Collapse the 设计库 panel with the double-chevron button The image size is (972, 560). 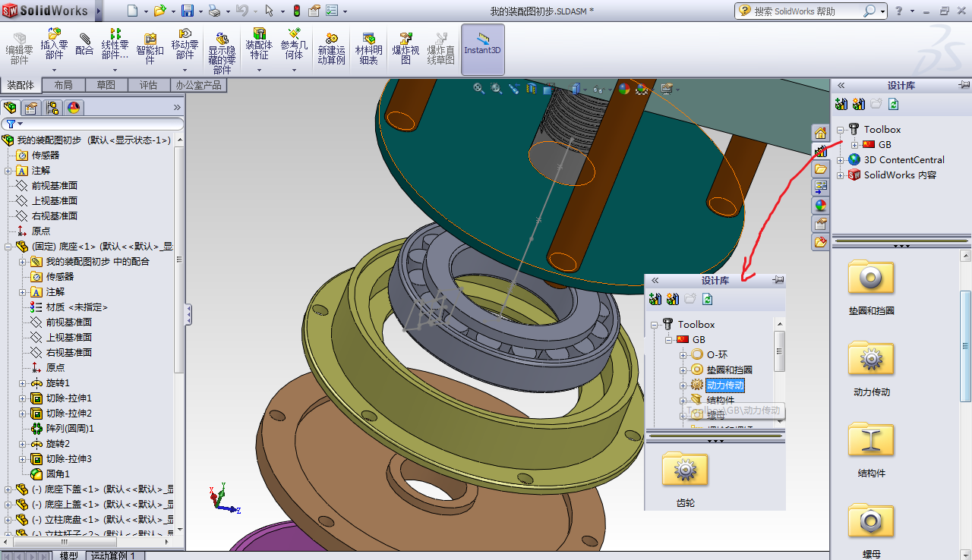(841, 85)
